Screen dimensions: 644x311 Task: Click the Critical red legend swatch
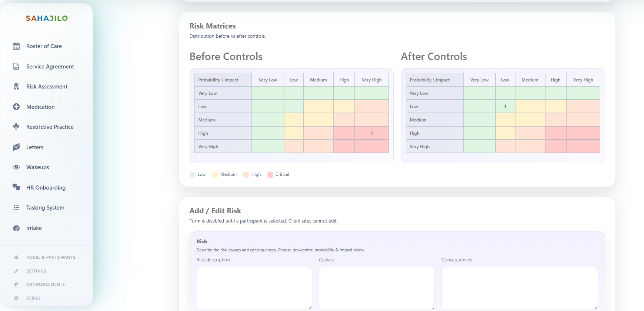pyautogui.click(x=270, y=175)
